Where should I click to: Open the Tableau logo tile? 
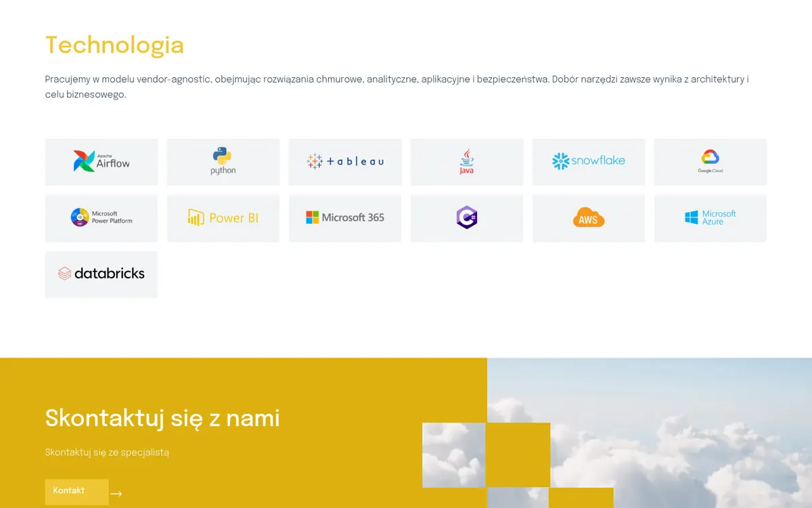pos(345,162)
